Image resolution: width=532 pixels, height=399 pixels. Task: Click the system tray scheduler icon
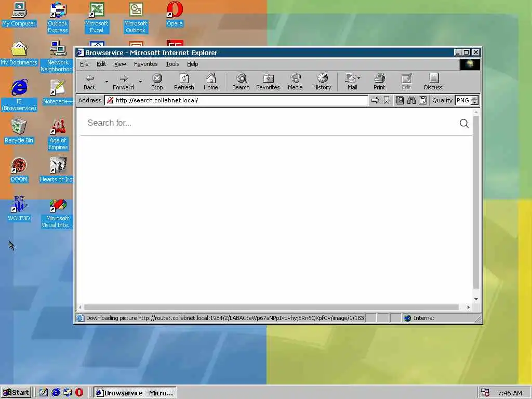click(485, 393)
